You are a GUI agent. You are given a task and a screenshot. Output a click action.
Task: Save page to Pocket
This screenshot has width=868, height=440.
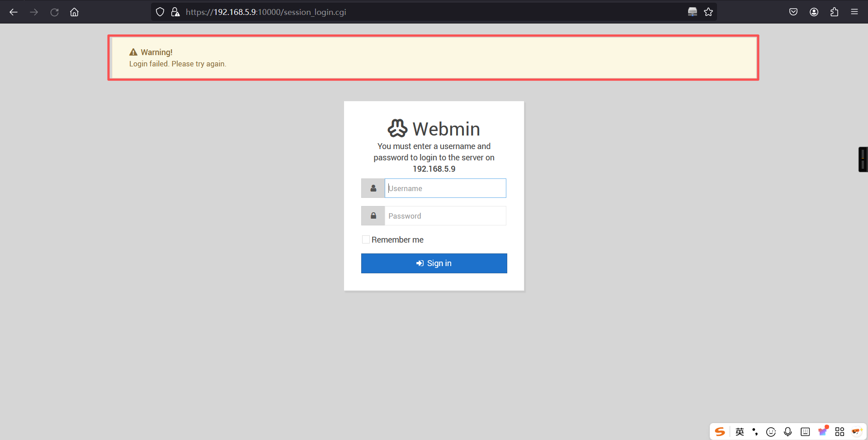point(793,12)
